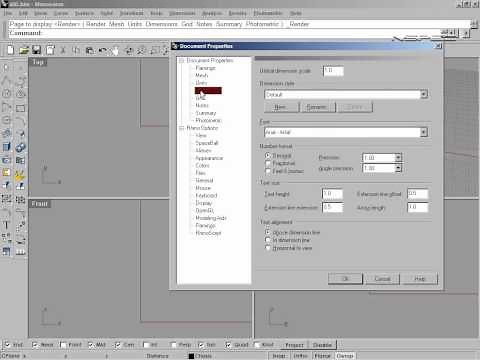Click the Save floppy disk icon
This screenshot has height=360, width=480.
(36, 50)
